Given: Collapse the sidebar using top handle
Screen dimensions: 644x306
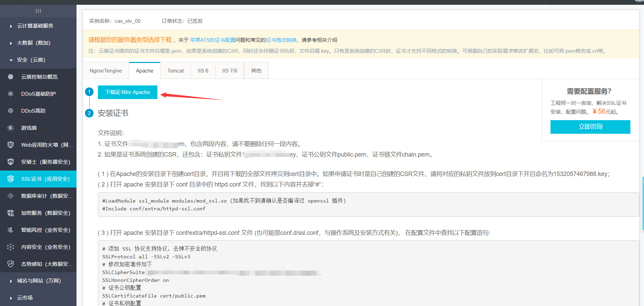Looking at the screenshot, I should click(38, 11).
